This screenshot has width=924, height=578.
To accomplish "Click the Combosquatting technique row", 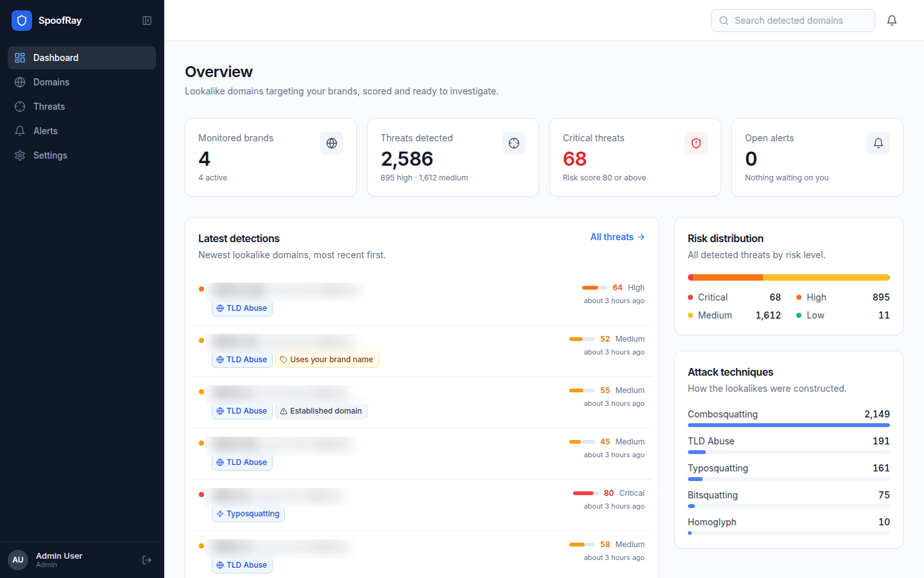I will pos(789,417).
